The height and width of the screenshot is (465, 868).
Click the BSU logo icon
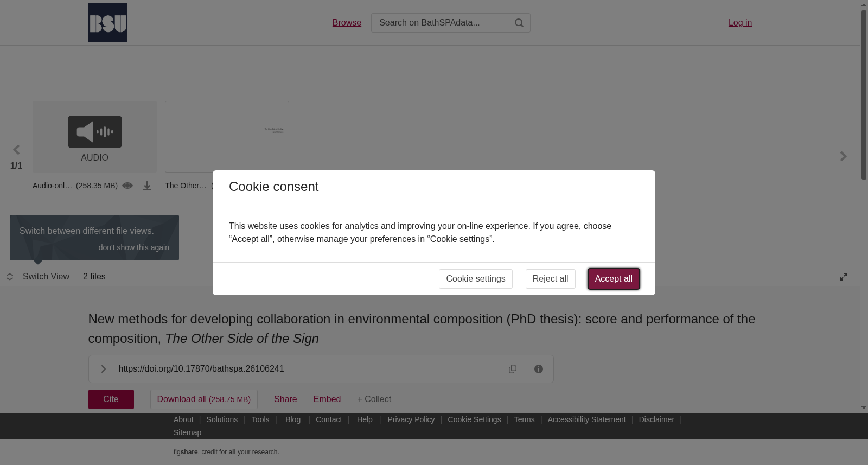coord(108,23)
